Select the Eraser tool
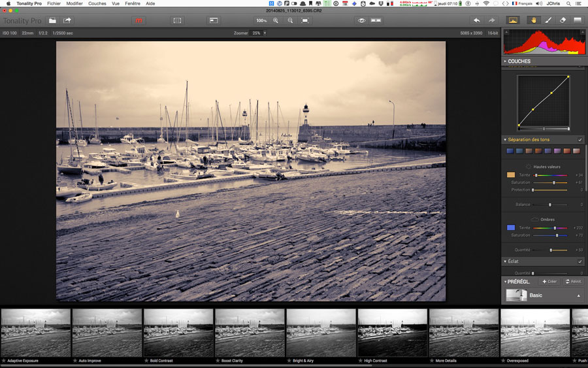This screenshot has width=588, height=368. pyautogui.click(x=563, y=21)
